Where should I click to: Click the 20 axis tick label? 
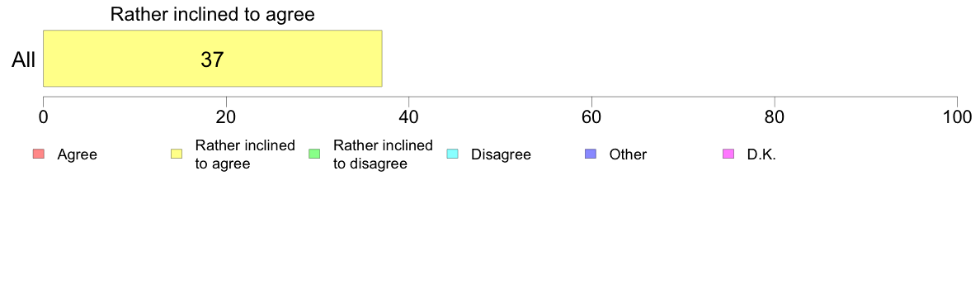click(x=226, y=117)
